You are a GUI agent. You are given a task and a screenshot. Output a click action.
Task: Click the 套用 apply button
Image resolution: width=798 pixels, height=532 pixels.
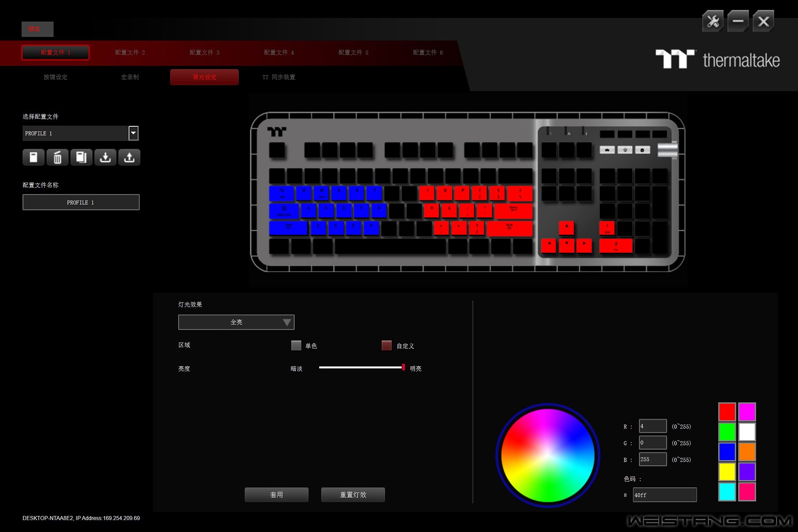point(276,494)
